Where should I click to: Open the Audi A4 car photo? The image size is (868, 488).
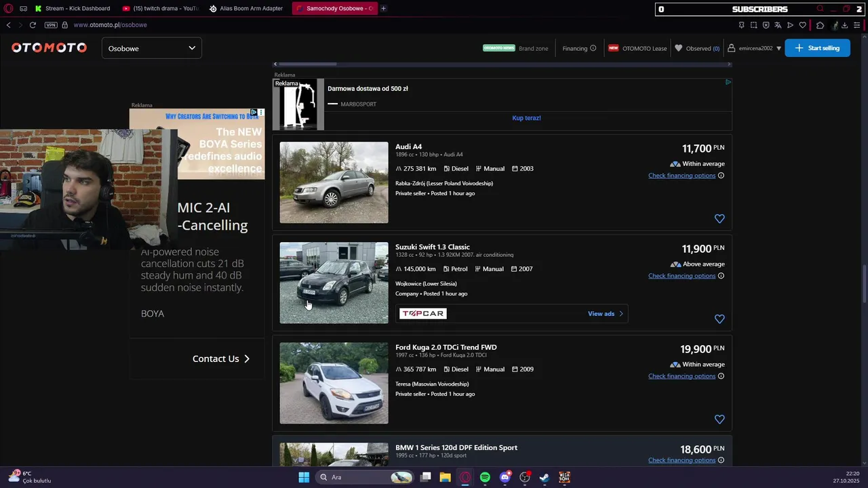[x=334, y=182]
